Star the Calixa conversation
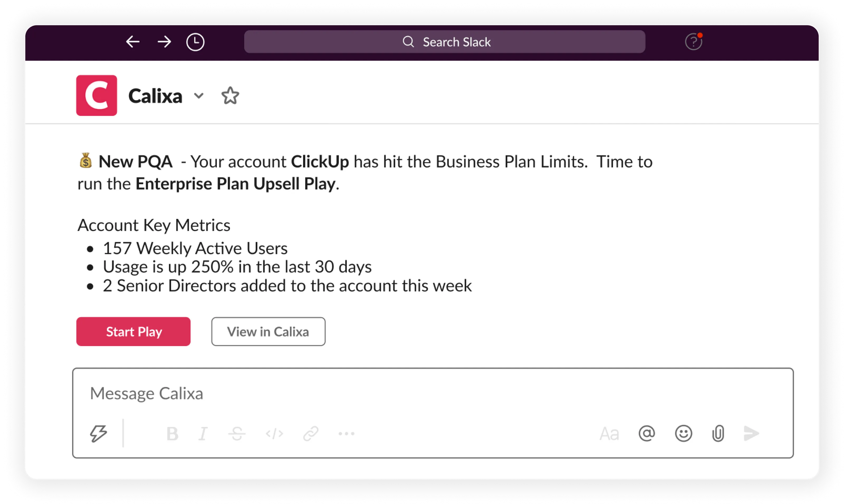 point(230,96)
